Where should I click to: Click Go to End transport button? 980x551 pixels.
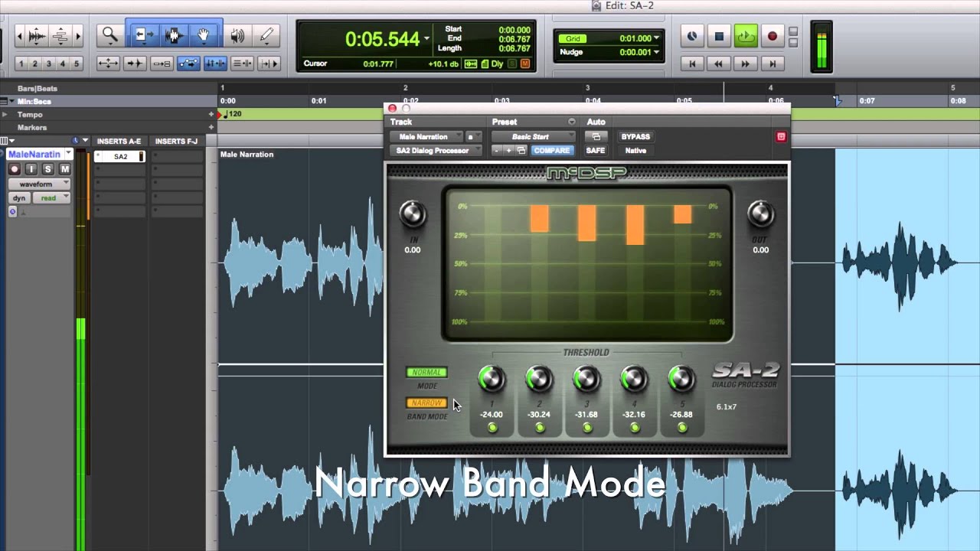(x=772, y=64)
